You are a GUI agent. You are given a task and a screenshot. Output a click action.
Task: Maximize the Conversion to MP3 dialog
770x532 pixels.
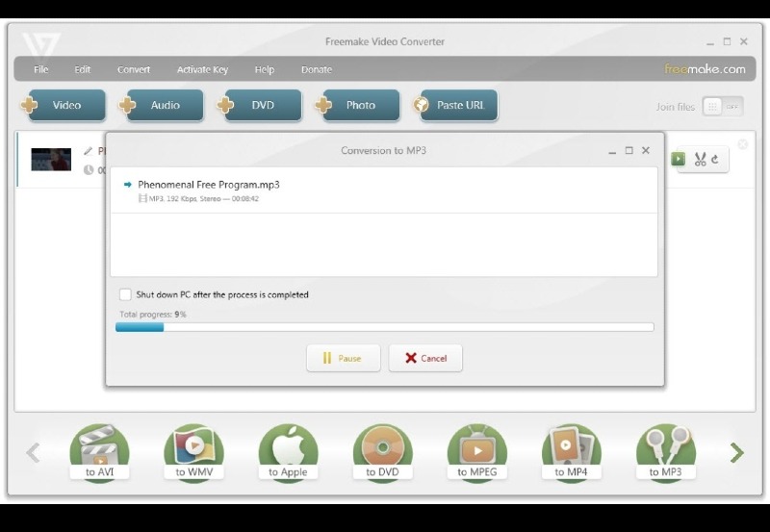(629, 151)
